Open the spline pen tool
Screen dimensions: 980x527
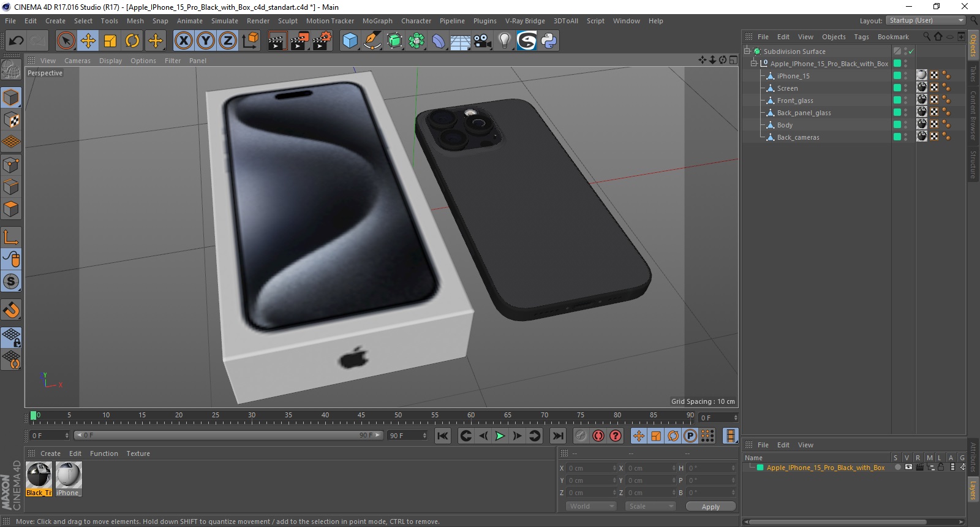(372, 41)
